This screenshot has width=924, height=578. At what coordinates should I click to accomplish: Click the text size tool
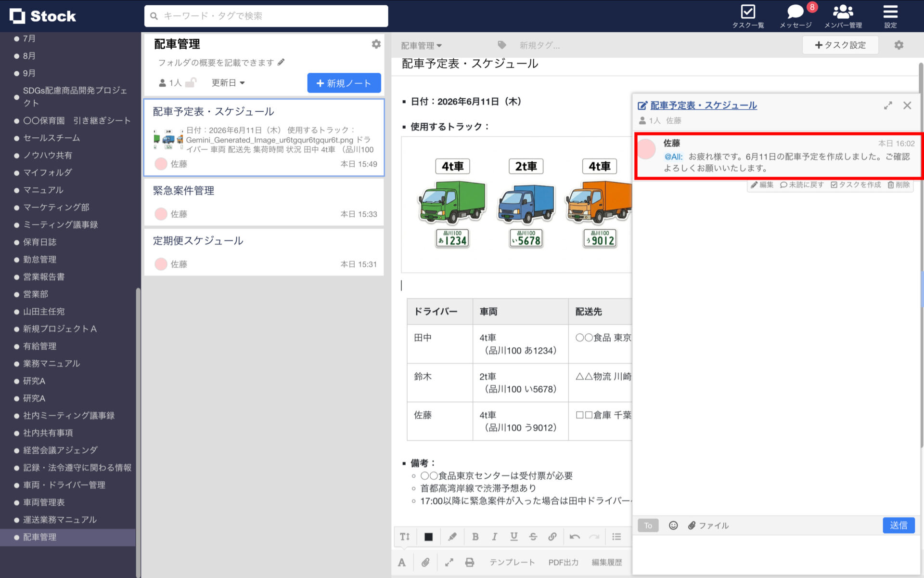point(405,537)
